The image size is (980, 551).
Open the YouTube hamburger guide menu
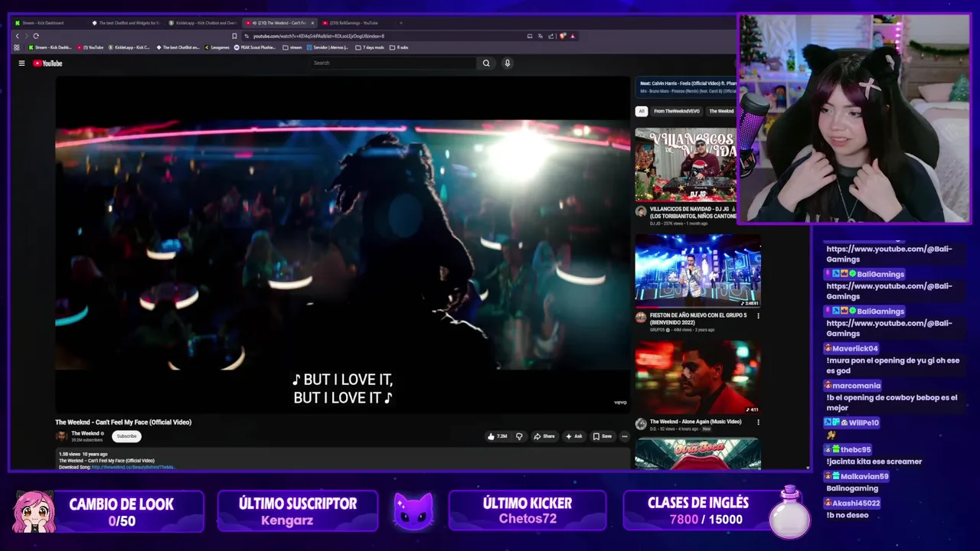click(21, 64)
